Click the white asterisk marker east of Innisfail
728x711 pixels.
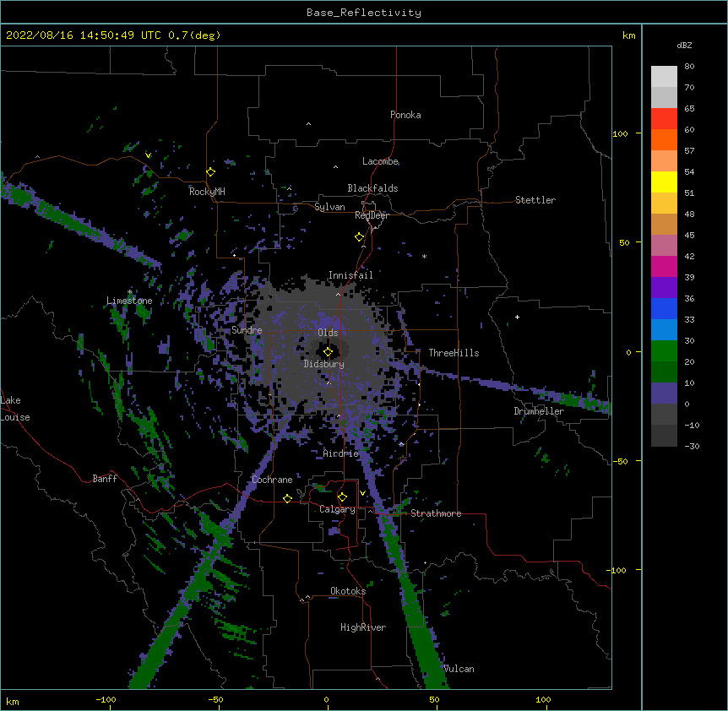[424, 256]
